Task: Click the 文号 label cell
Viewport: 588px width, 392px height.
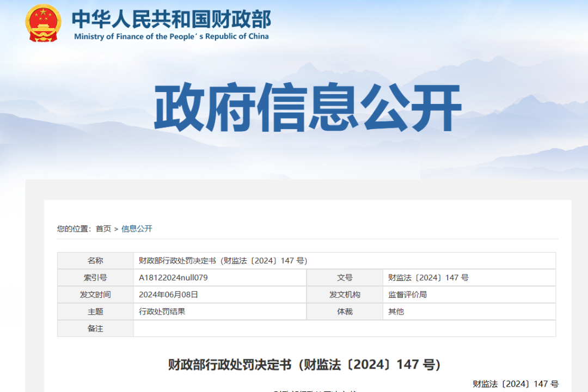Action: pyautogui.click(x=345, y=278)
